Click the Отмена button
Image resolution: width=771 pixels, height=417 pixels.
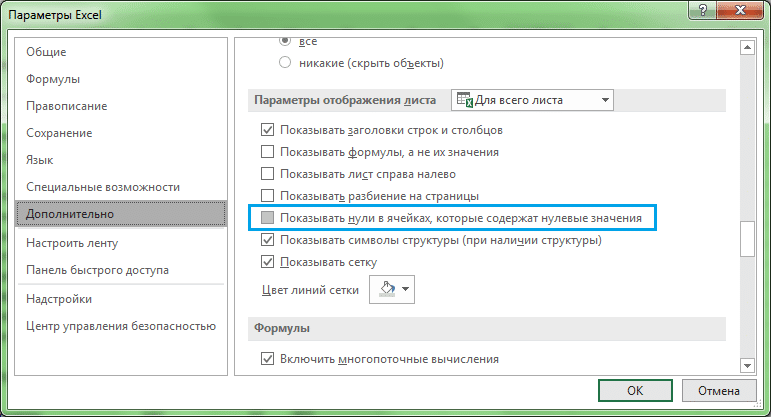click(718, 390)
